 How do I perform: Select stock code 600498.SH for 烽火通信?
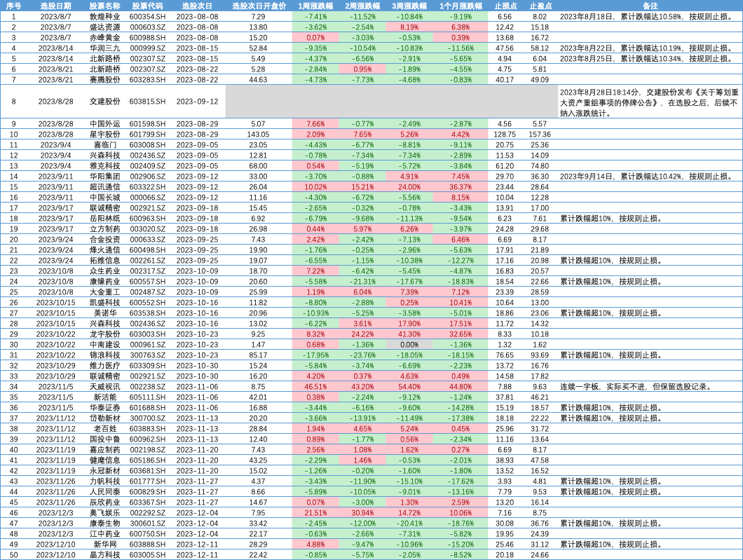point(147,250)
